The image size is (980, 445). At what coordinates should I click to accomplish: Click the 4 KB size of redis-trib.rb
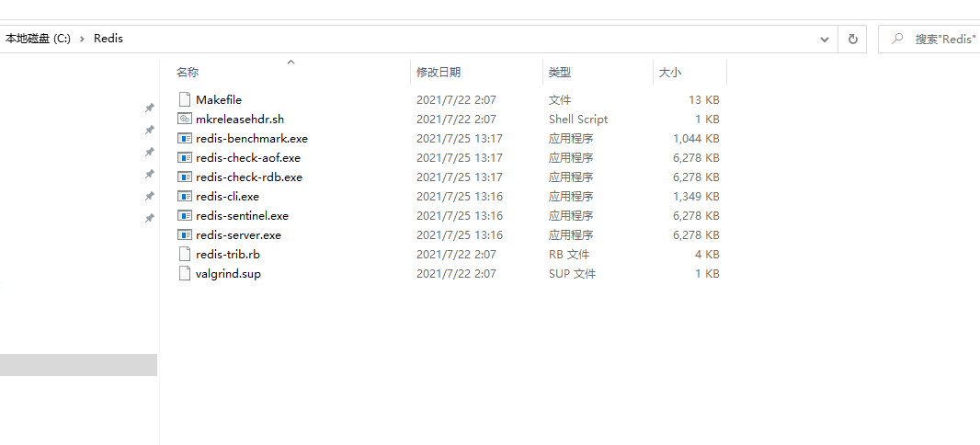point(707,255)
